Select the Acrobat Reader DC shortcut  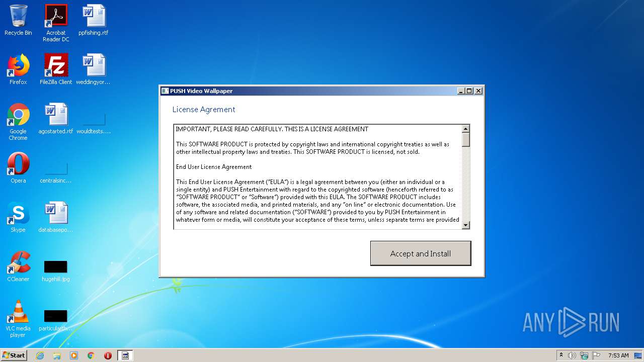point(56,23)
